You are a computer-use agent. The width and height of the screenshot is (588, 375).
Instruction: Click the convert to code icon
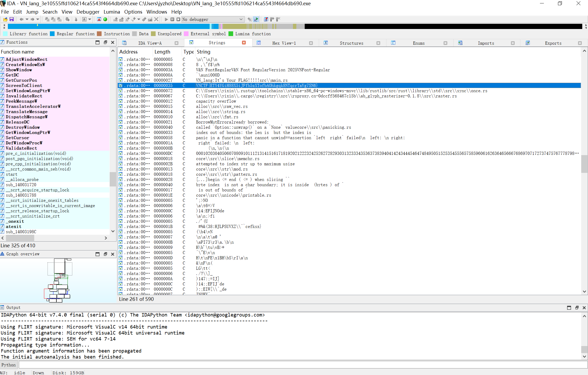pyautogui.click(x=115, y=19)
